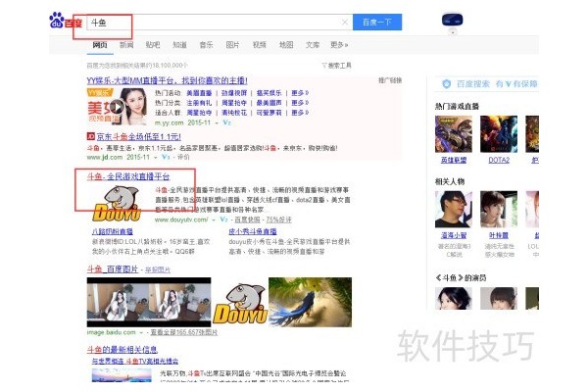Viewport: 588px width, 392px height.
Task: Switch to the 贴吧 tab
Action: pyautogui.click(x=153, y=45)
